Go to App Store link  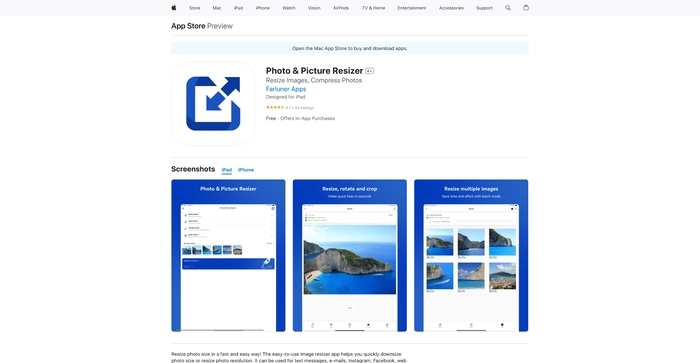pos(188,26)
